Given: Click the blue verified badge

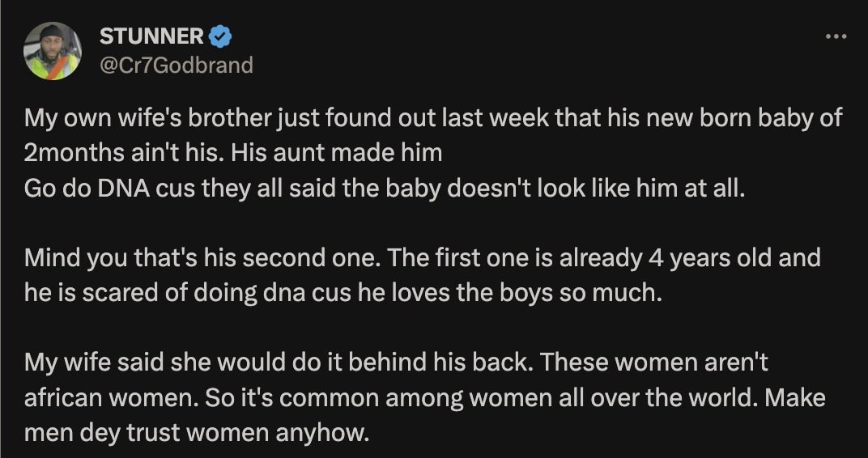Looking at the screenshot, I should pyautogui.click(x=221, y=36).
